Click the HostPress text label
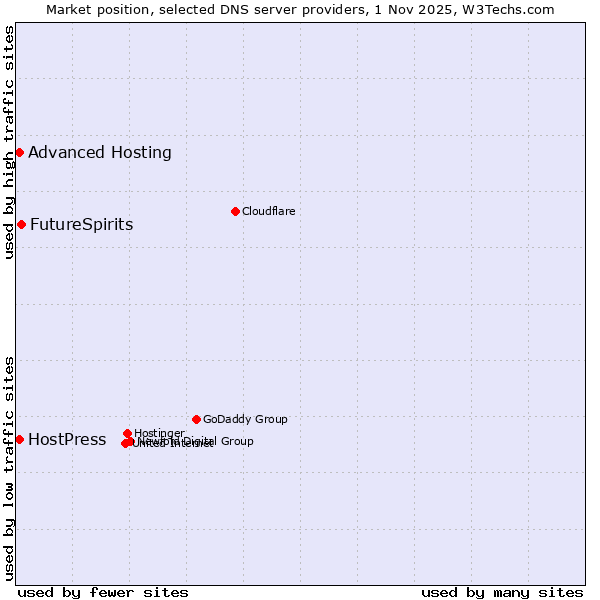Screen dimensions: 600x600 (x=67, y=440)
